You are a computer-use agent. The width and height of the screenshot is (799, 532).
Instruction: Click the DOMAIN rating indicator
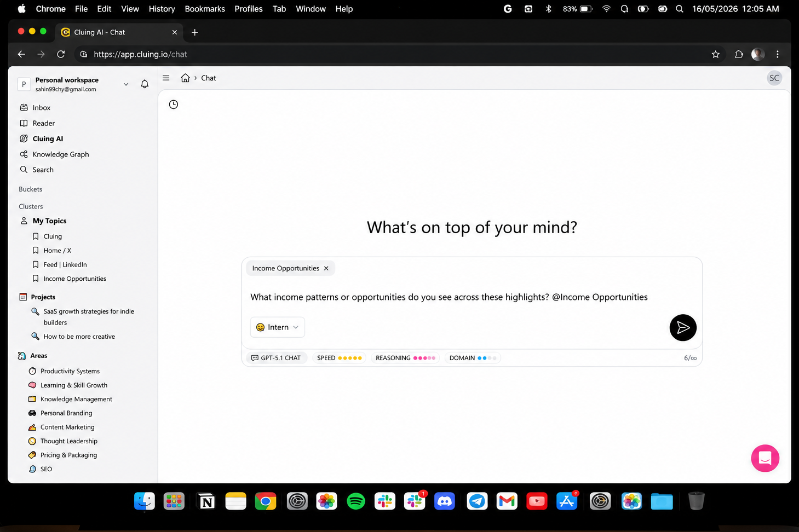[473, 358]
